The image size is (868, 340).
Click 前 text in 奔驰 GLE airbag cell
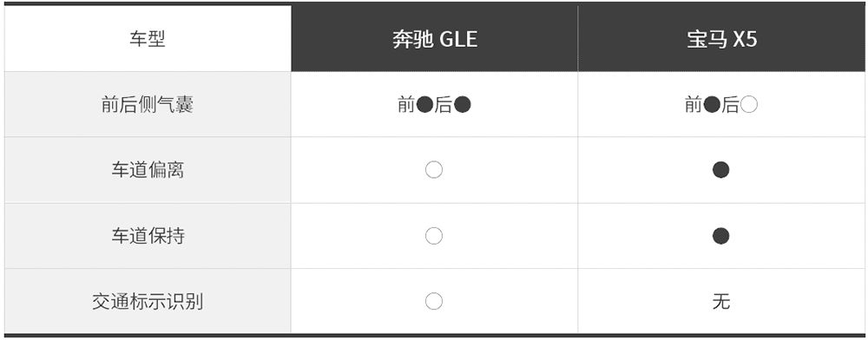click(406, 104)
